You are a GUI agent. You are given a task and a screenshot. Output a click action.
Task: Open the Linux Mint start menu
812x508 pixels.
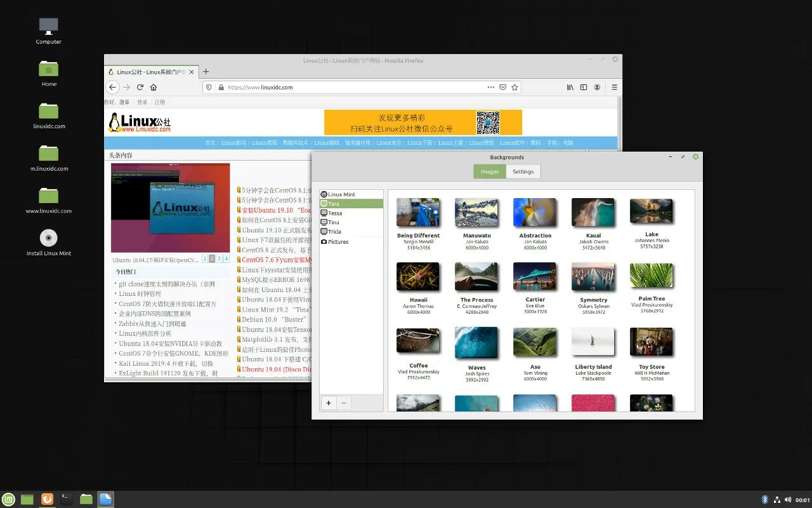pos(9,499)
